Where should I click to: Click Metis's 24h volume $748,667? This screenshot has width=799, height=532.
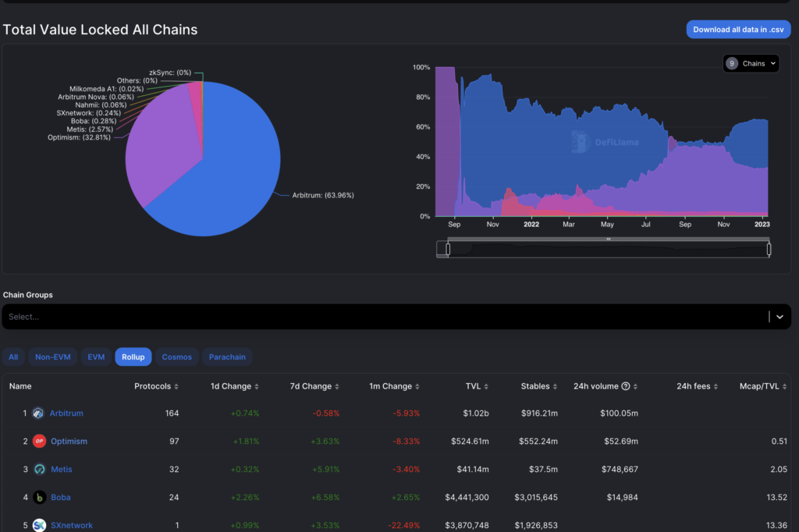[x=620, y=470]
